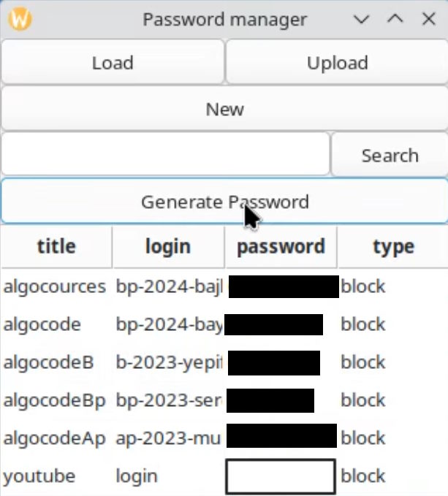Maximize the Password manager window
Screen dimensions: 448x496
pos(395,20)
